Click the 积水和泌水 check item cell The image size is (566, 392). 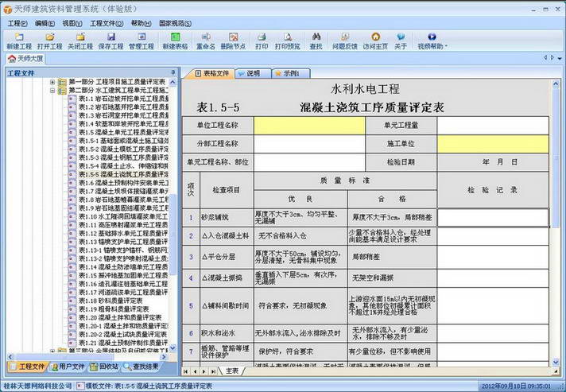[x=227, y=333]
